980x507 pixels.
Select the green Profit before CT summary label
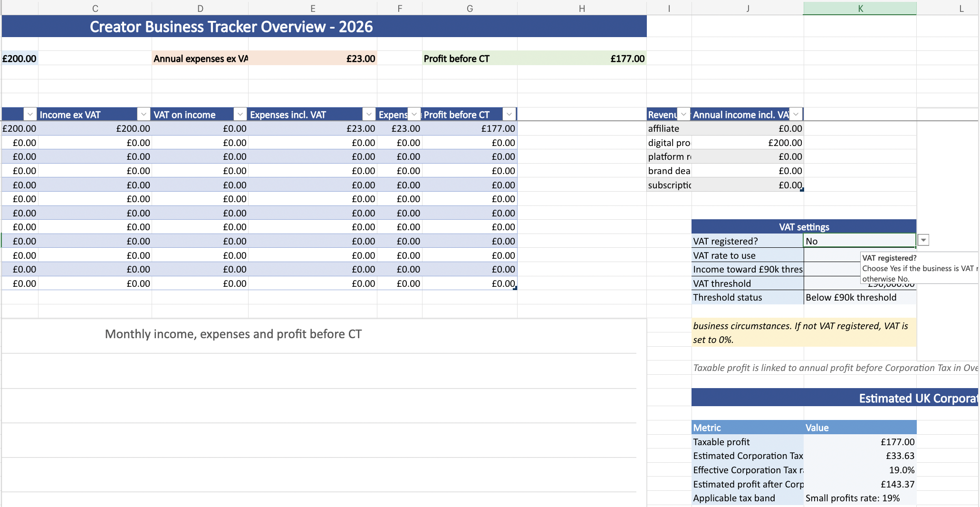click(470, 58)
